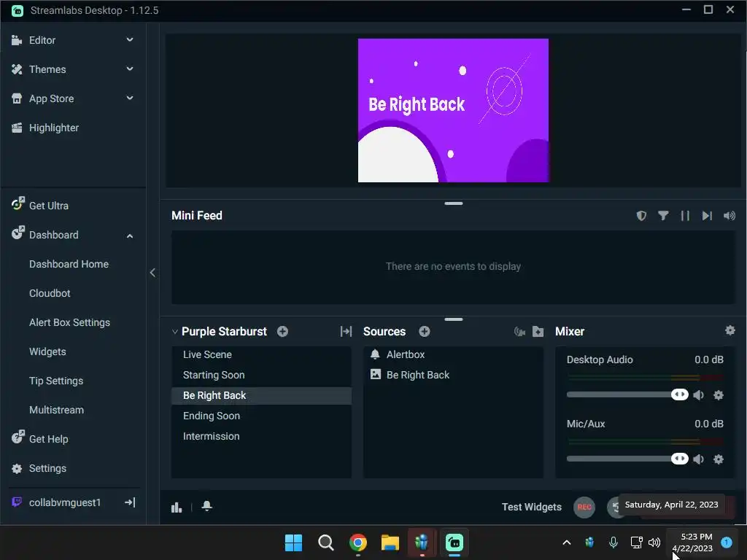Open performance stats bar chart icon

[x=177, y=507]
